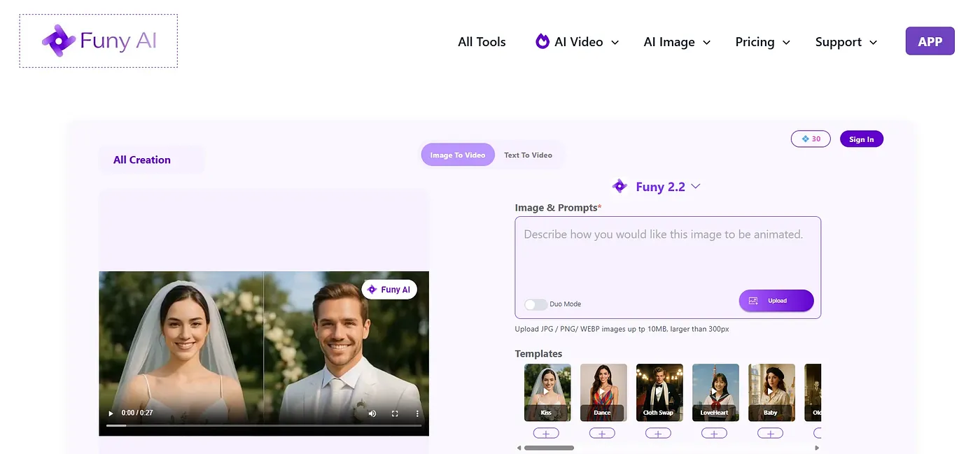Select the Dance template thumbnail
This screenshot has height=454, width=980.
[603, 392]
